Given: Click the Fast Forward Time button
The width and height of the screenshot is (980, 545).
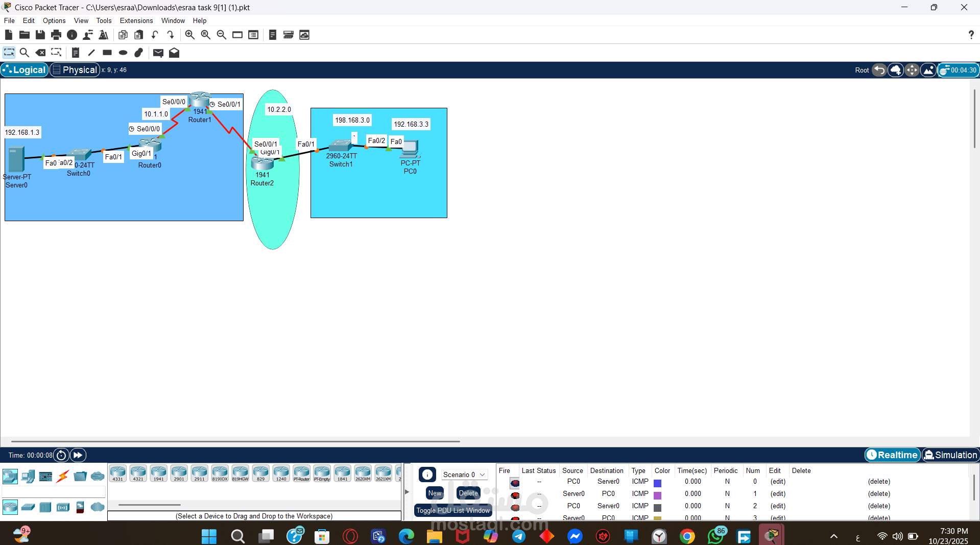Looking at the screenshot, I should (x=78, y=455).
